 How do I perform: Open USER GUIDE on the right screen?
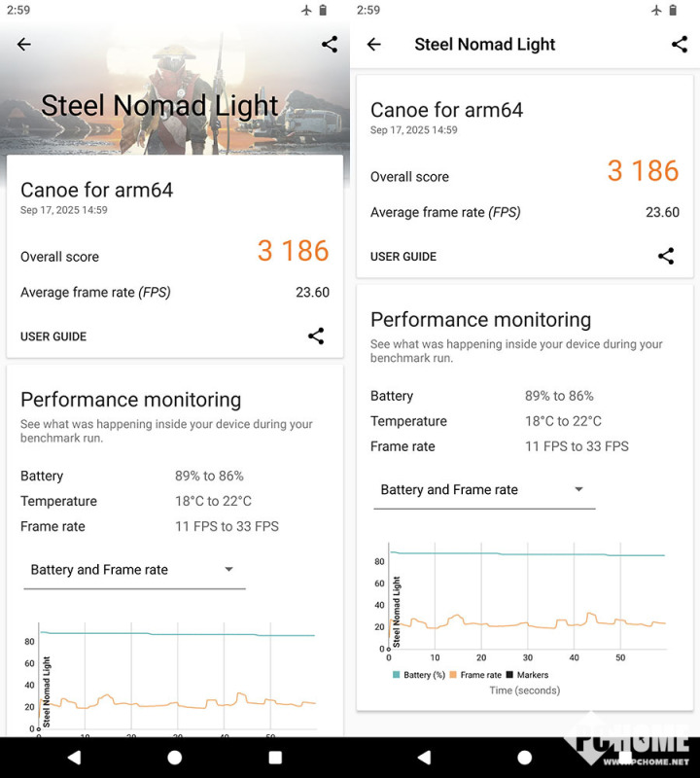pos(403,257)
